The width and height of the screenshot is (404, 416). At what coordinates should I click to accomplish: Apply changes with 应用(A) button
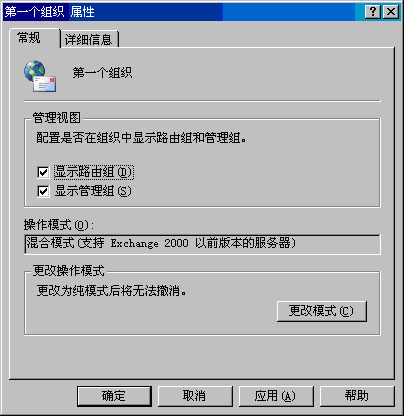coord(276,396)
